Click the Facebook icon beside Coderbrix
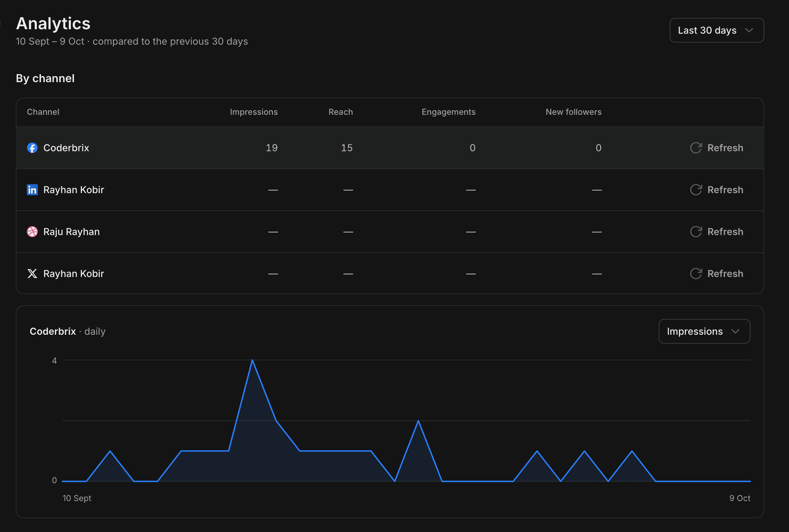 click(32, 148)
